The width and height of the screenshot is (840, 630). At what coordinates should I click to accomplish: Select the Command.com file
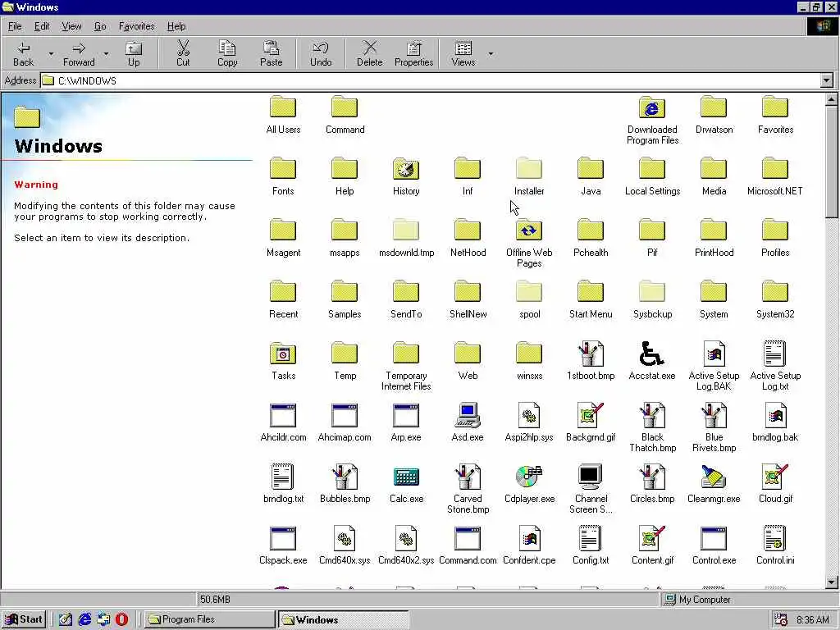click(467, 538)
